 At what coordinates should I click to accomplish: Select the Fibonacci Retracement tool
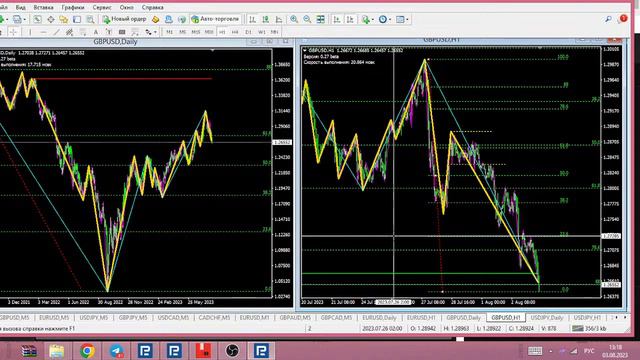(x=83, y=32)
